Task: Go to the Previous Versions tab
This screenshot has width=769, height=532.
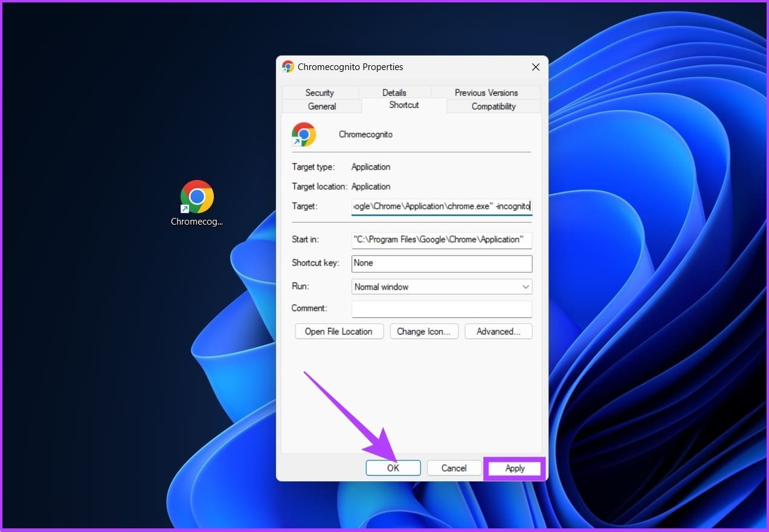Action: (x=486, y=92)
